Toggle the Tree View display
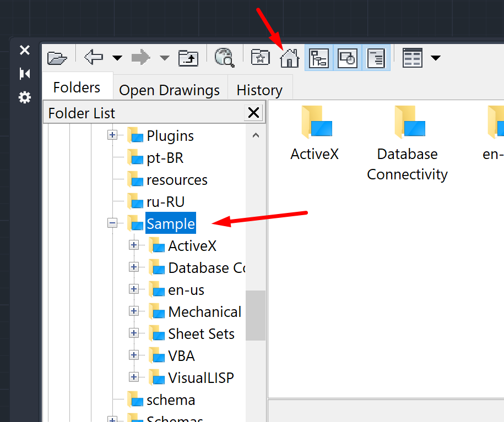 pyautogui.click(x=319, y=57)
